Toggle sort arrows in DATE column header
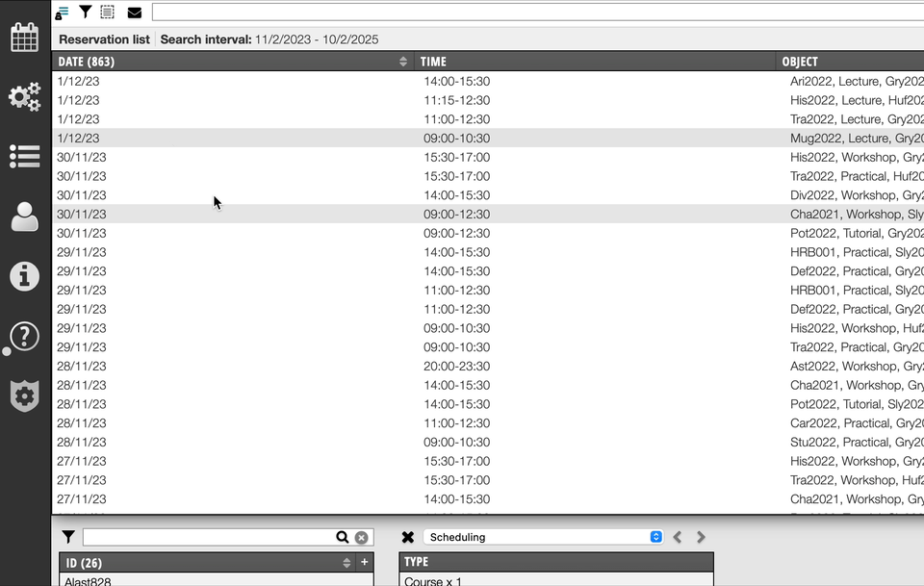 point(403,62)
